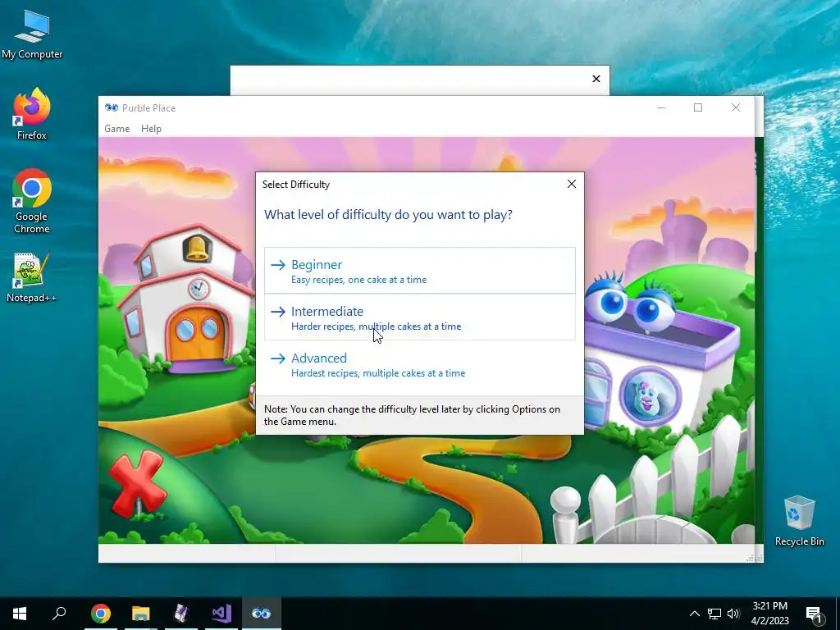Open the taskbar clock showing 3:21 PM
This screenshot has width=840, height=630.
769,614
